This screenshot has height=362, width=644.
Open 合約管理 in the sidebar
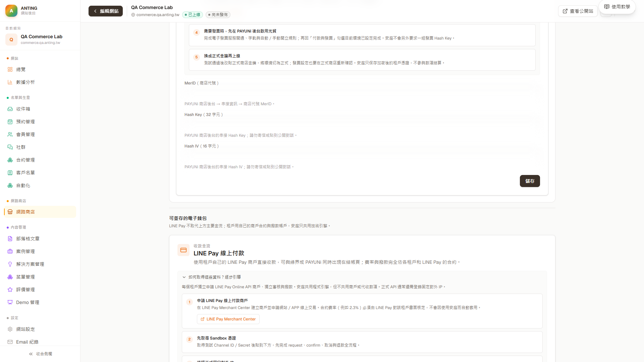40,160
